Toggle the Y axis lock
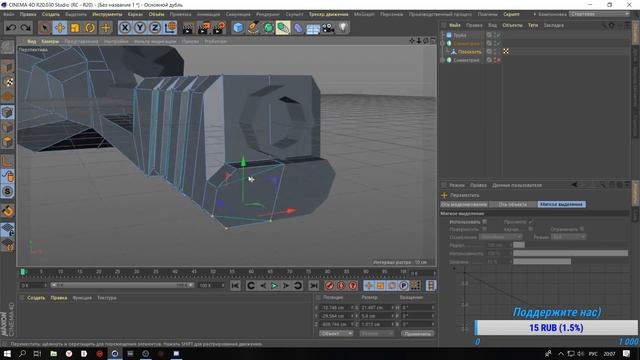This screenshot has height=360, width=640. point(140,28)
